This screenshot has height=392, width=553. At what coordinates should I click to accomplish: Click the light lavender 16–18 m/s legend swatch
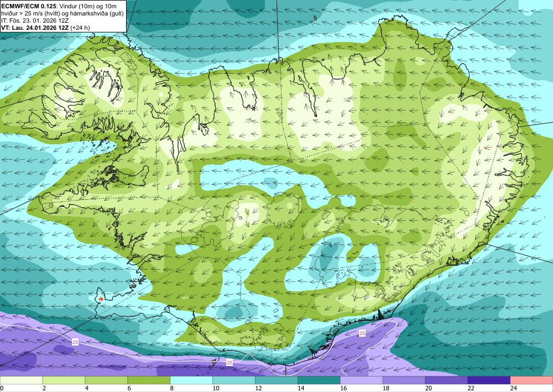[x=362, y=380]
